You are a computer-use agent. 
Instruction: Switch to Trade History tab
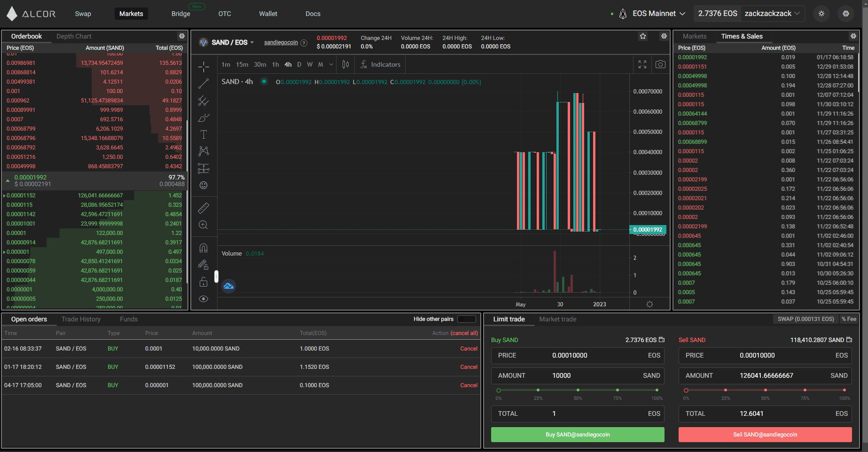[81, 319]
